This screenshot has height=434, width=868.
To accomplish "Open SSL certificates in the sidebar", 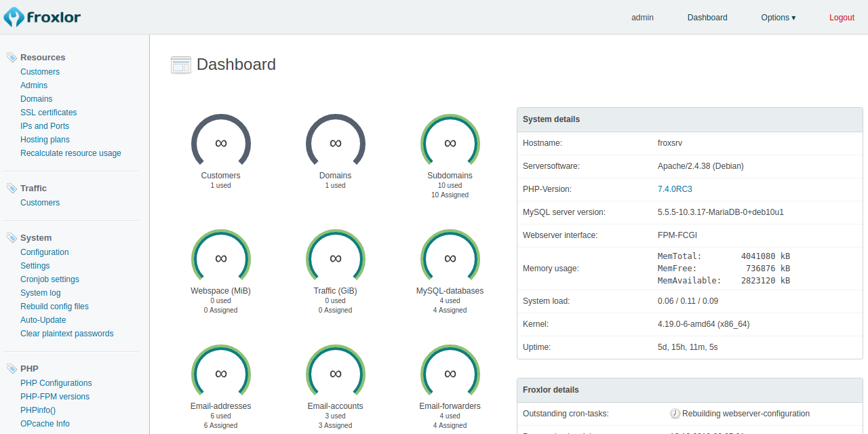I will click(x=49, y=113).
